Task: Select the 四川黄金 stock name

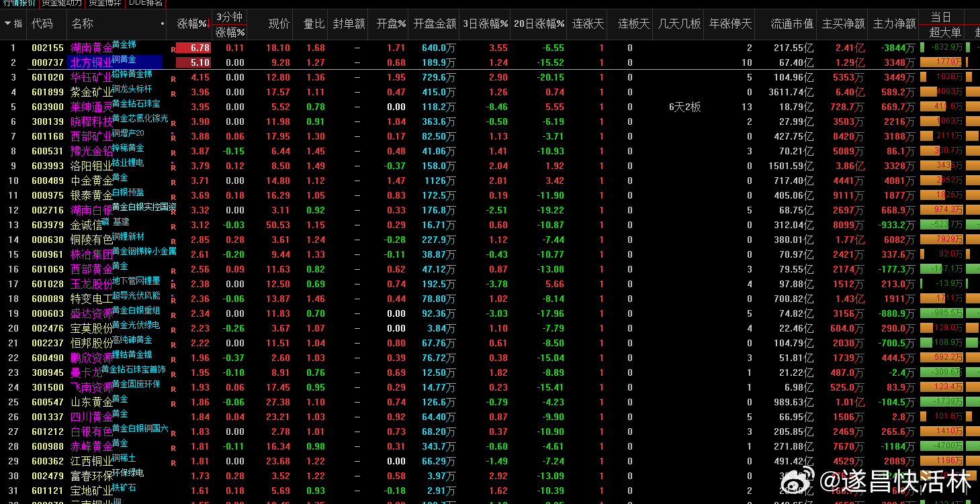Action: (91, 417)
